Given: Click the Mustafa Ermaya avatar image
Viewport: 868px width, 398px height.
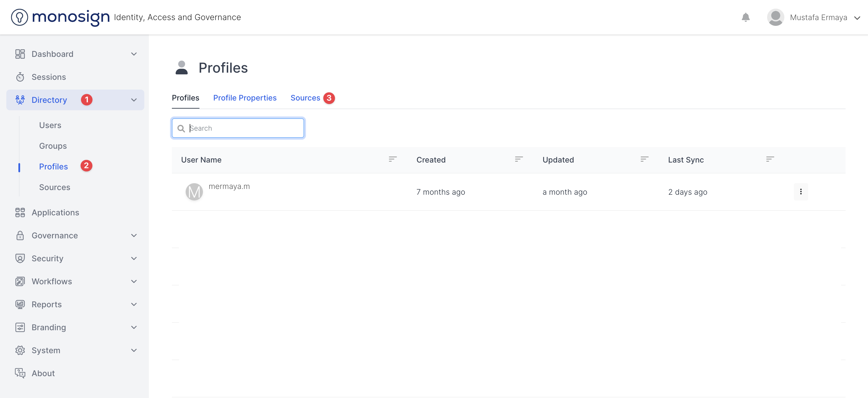Looking at the screenshot, I should click(775, 17).
